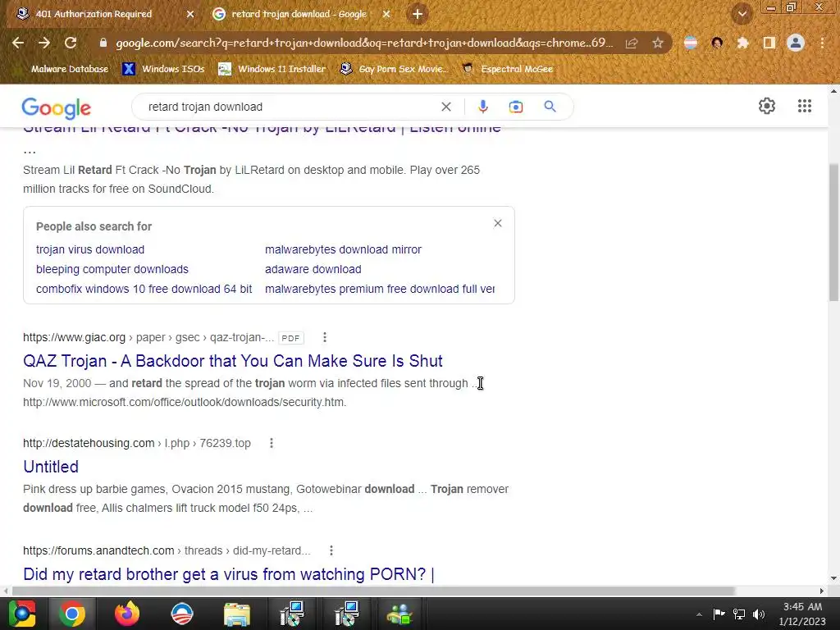Click the share page icon in address bar
Screen dimensions: 840x630
click(632, 43)
